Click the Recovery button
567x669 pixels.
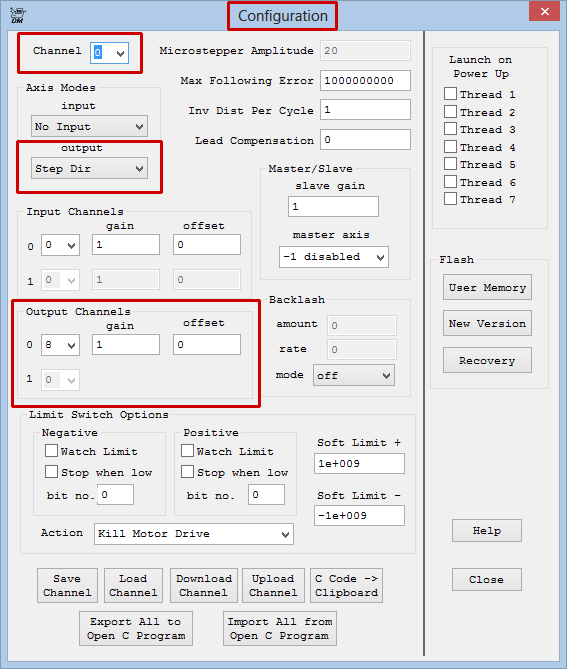487,360
